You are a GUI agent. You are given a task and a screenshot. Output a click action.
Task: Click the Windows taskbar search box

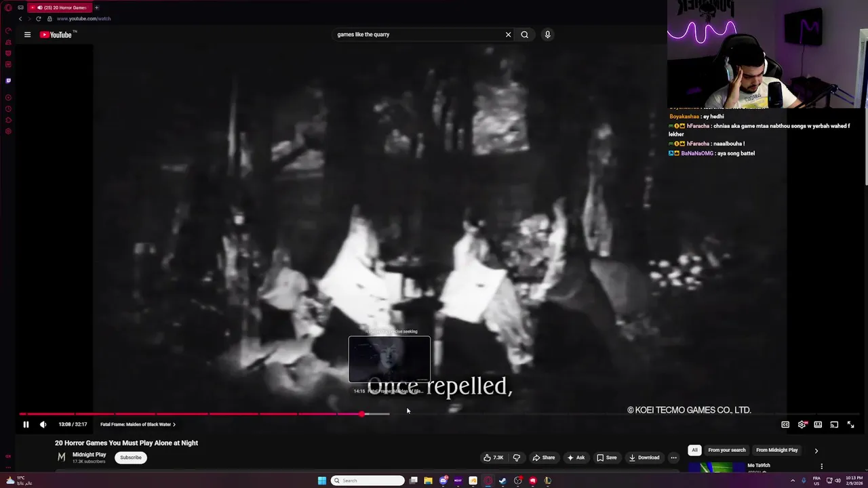(368, 481)
